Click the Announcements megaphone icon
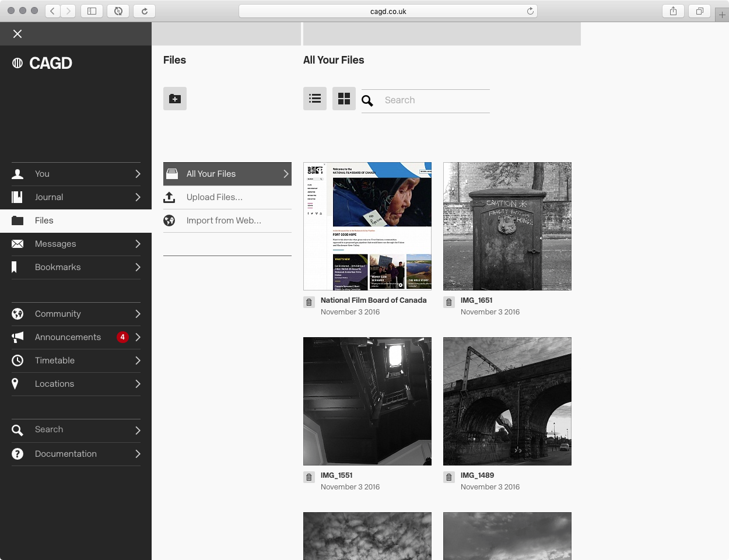Image resolution: width=729 pixels, height=560 pixels. [x=17, y=337]
